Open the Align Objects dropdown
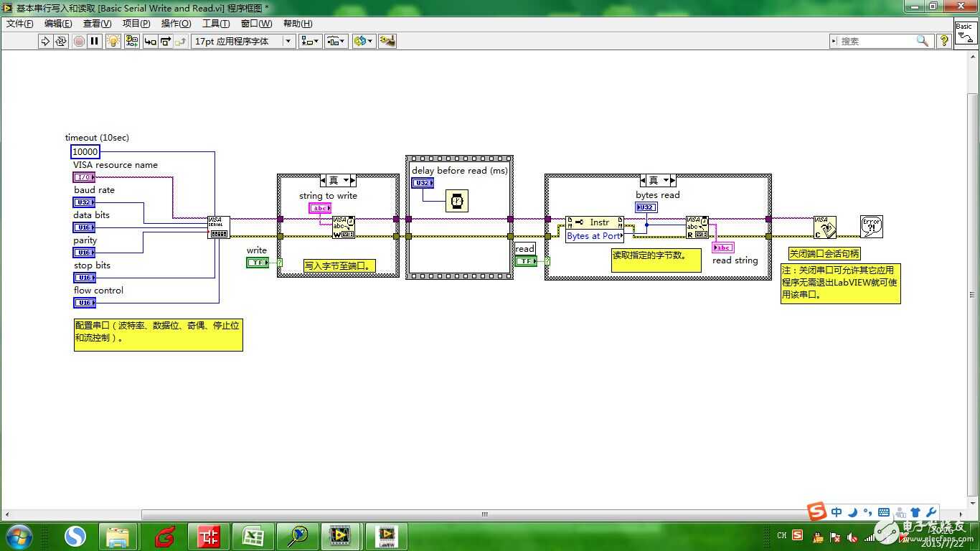 coord(310,41)
